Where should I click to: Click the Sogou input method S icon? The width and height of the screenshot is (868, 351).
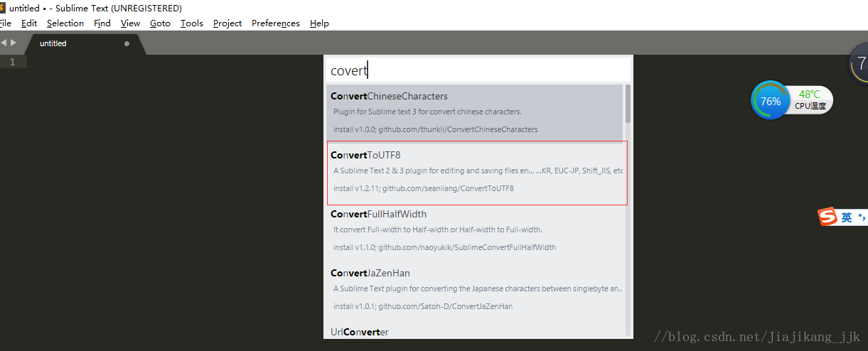coord(827,217)
